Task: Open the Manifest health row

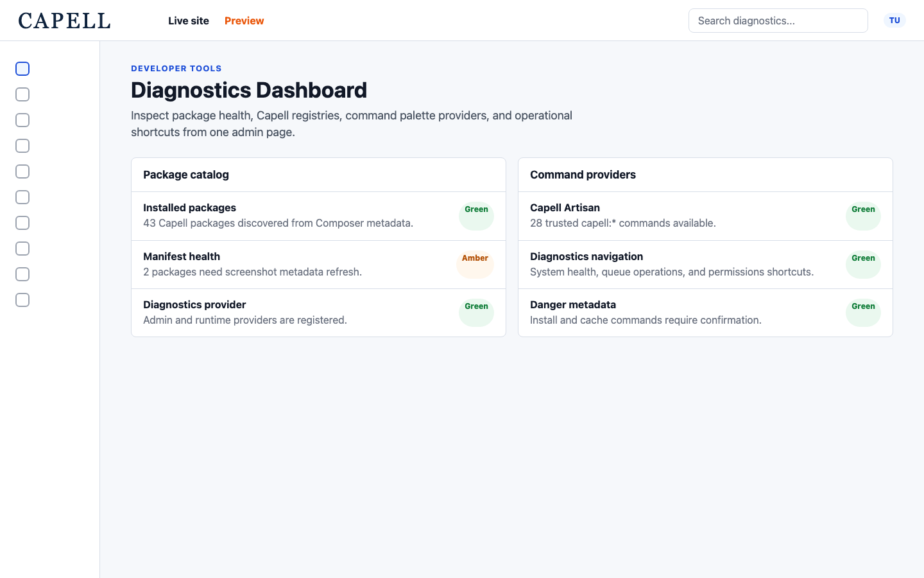Action: click(318, 265)
